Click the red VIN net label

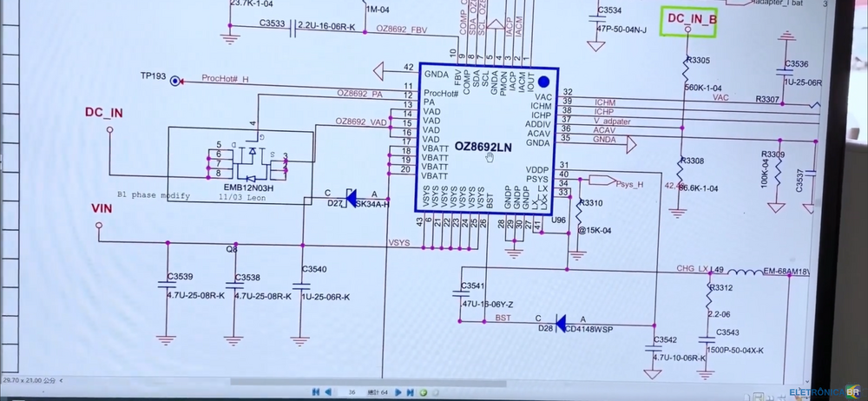pos(102,209)
